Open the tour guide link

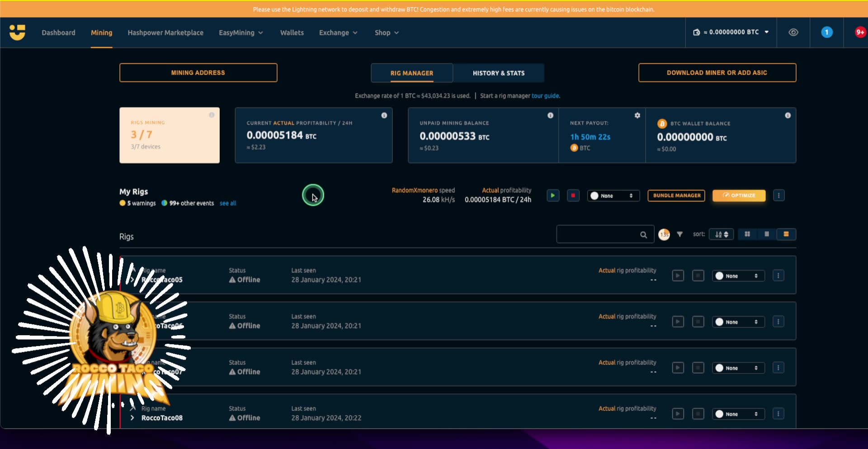tap(545, 96)
